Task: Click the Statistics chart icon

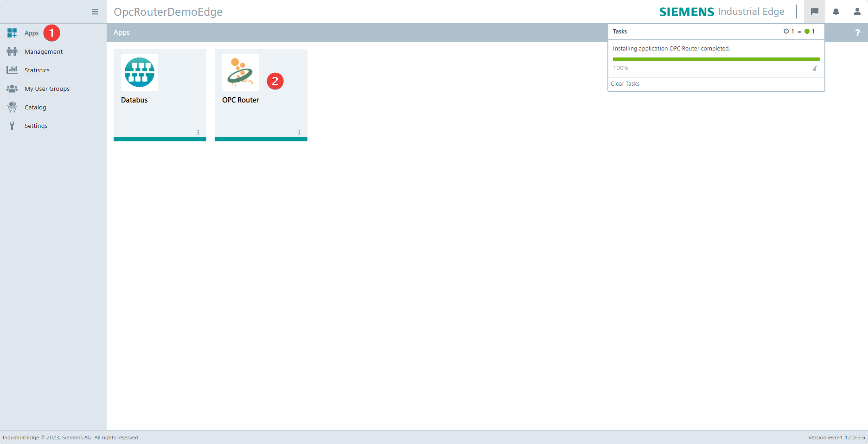Action: (12, 70)
